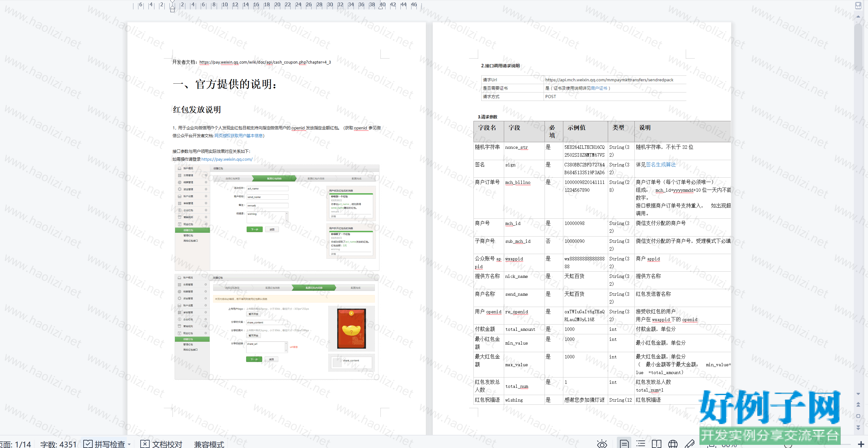868x448 pixels.
Task: Open reading mode book icon
Action: (x=656, y=444)
